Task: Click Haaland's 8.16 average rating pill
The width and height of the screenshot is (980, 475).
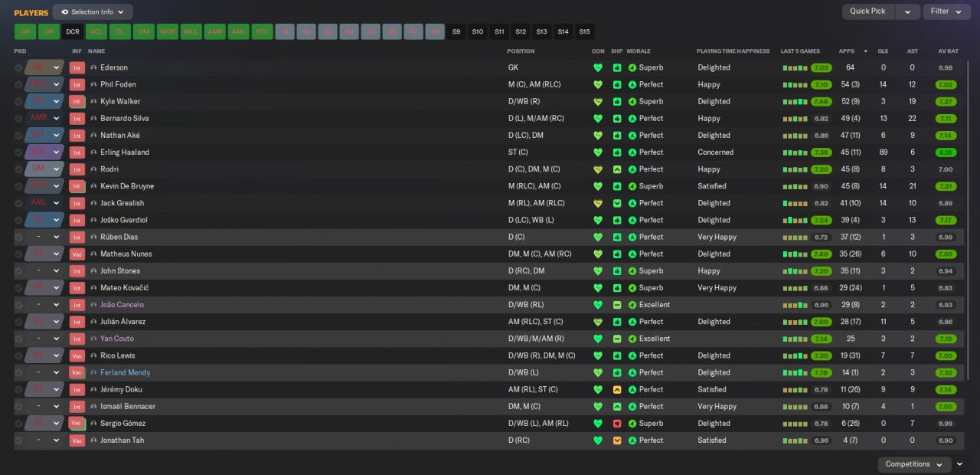Action: pos(946,152)
